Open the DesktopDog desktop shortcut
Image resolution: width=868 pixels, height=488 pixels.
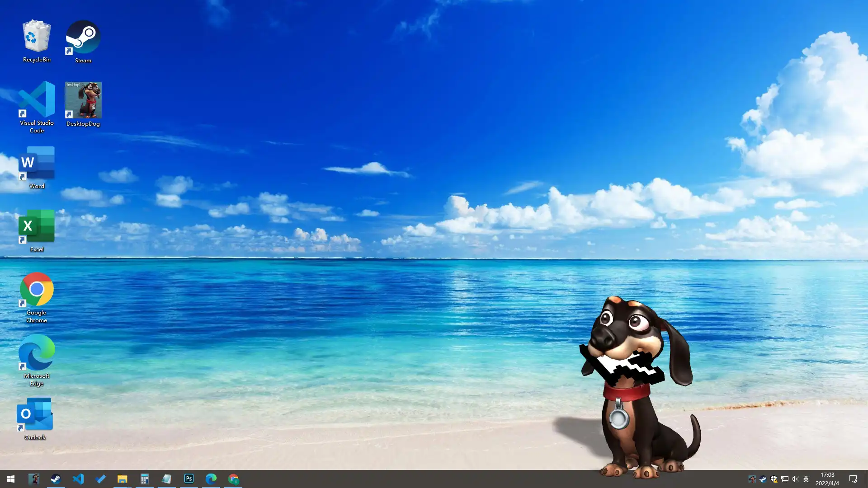point(83,100)
